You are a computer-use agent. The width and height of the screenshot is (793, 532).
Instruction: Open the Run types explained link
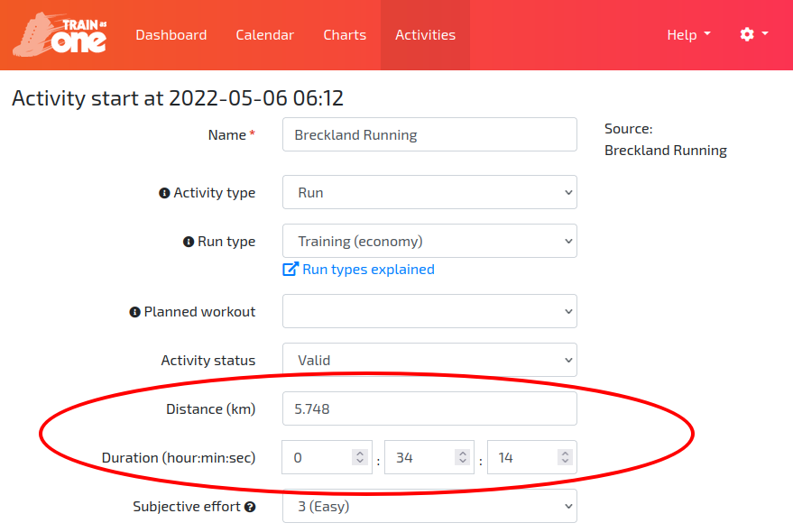pyautogui.click(x=367, y=269)
